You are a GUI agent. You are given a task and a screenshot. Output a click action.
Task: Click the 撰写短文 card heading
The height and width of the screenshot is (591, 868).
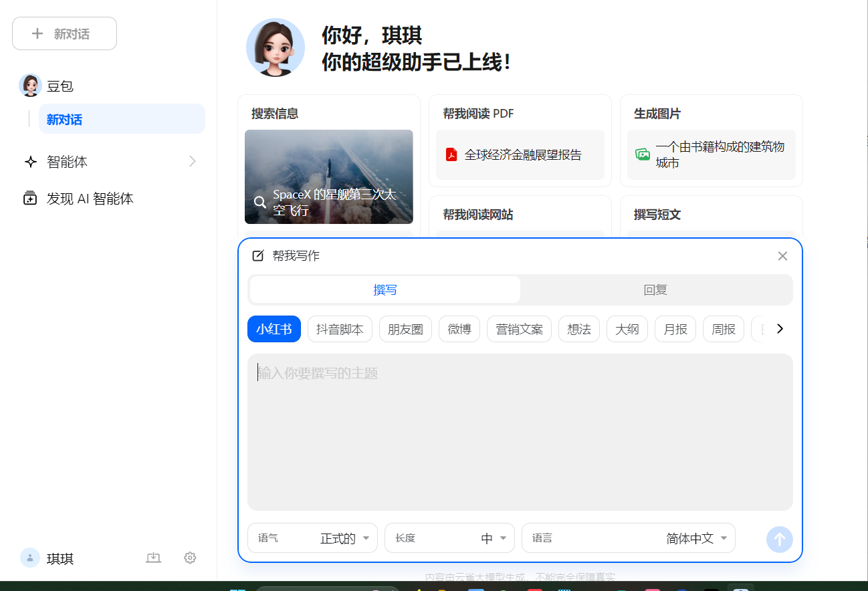point(657,215)
